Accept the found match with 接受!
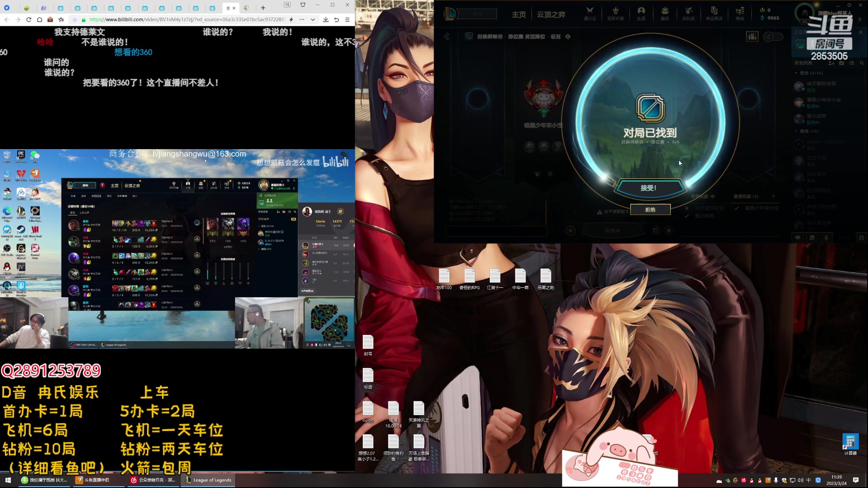Image resolution: width=868 pixels, height=488 pixels. click(649, 188)
